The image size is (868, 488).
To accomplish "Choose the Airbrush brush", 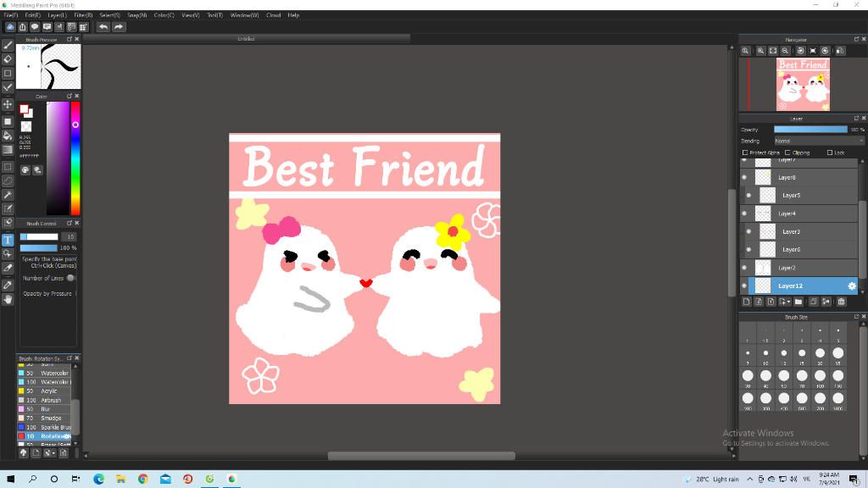I will click(x=44, y=400).
